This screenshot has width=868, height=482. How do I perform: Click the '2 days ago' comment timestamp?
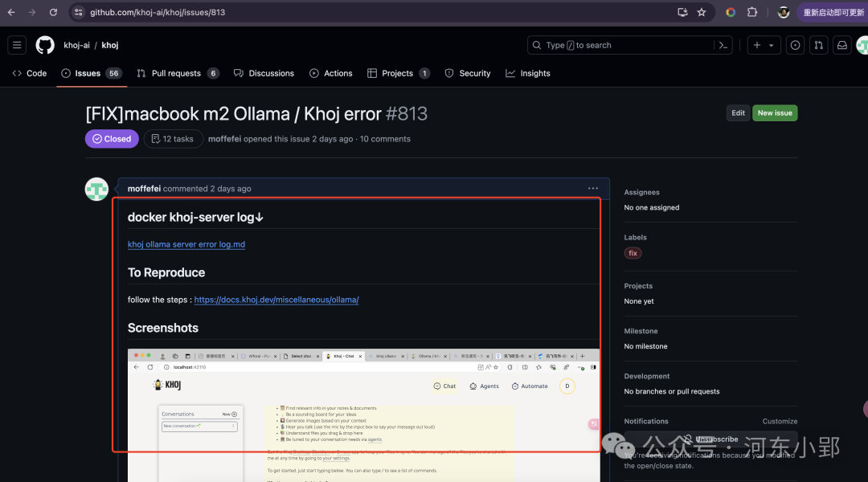pyautogui.click(x=231, y=189)
